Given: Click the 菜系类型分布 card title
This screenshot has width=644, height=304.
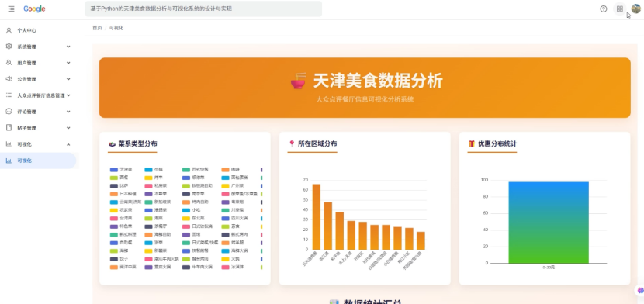Looking at the screenshot, I should point(137,144).
